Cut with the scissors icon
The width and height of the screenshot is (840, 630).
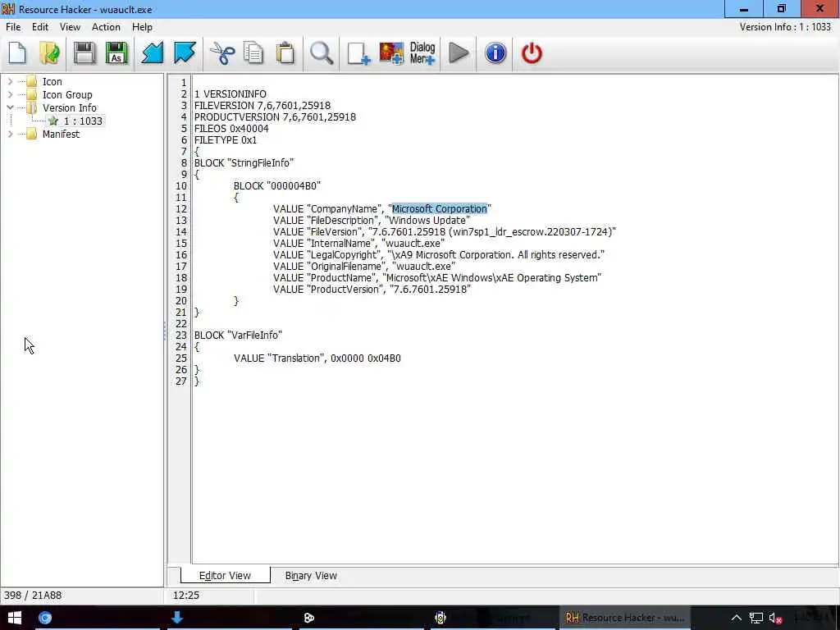tap(221, 53)
